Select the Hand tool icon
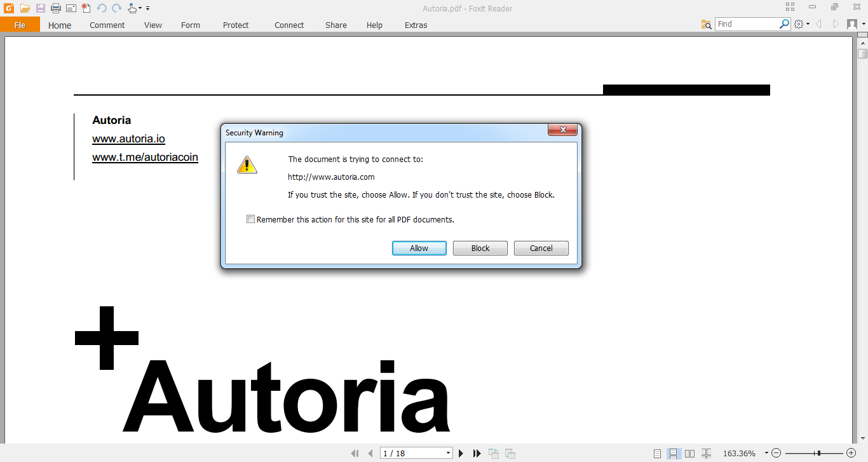Image resolution: width=868 pixels, height=462 pixels. [x=132, y=8]
